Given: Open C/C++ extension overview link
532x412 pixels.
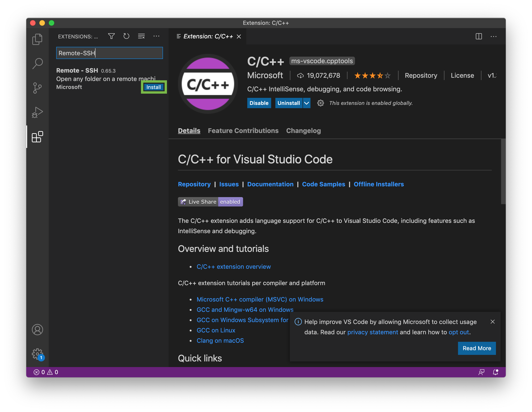Looking at the screenshot, I should (x=234, y=267).
